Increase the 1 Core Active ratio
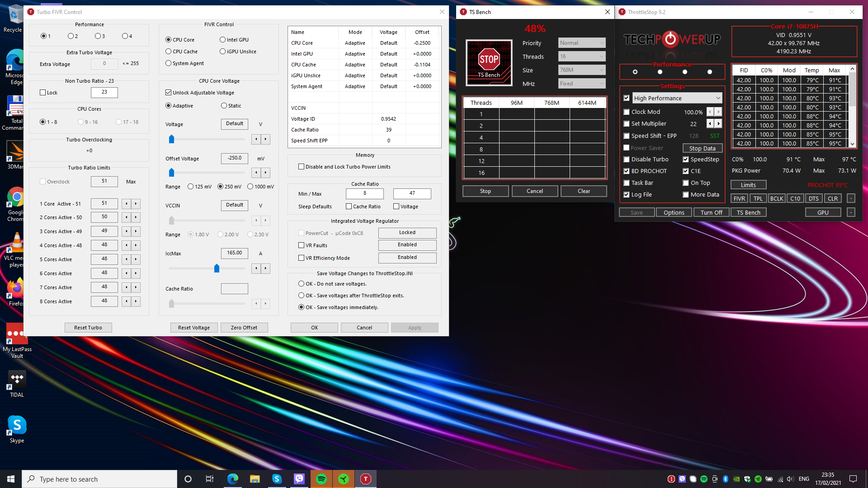Screen dimensions: 868x488 pos(136,204)
